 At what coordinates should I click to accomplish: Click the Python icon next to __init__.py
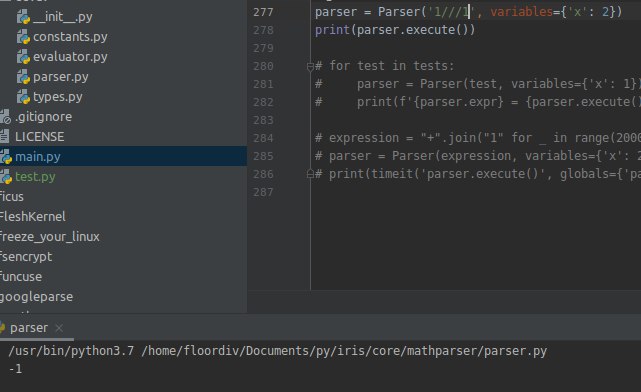23,17
